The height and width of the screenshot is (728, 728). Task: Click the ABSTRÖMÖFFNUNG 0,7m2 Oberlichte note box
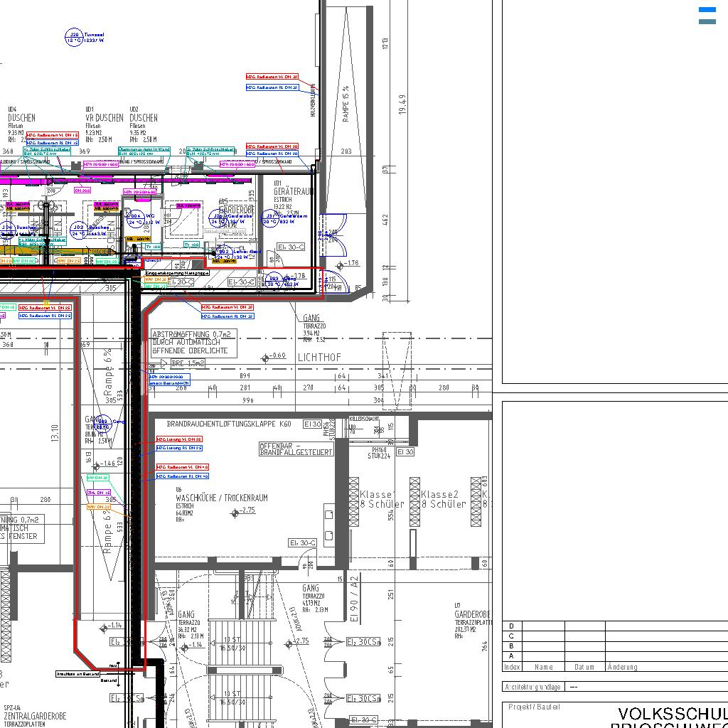click(x=193, y=343)
